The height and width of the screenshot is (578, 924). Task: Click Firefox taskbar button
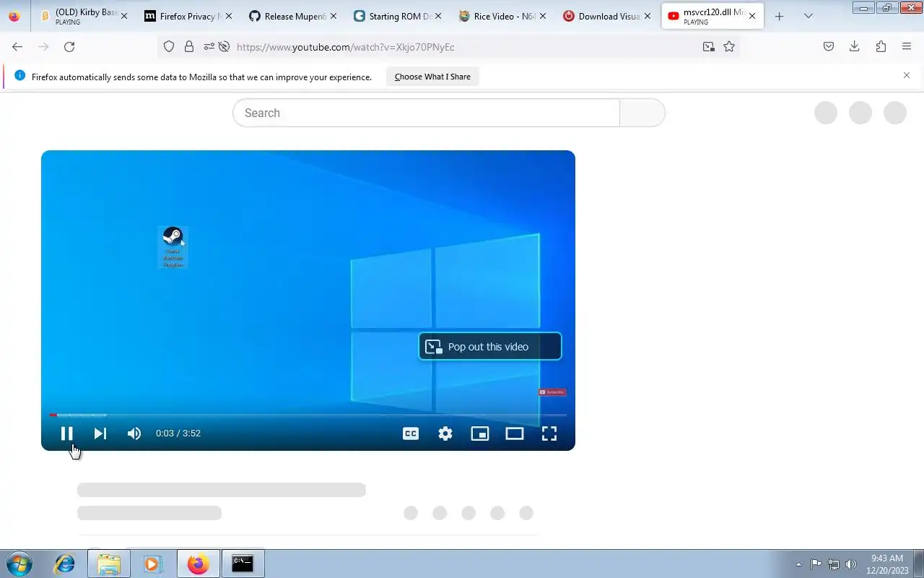tap(198, 564)
